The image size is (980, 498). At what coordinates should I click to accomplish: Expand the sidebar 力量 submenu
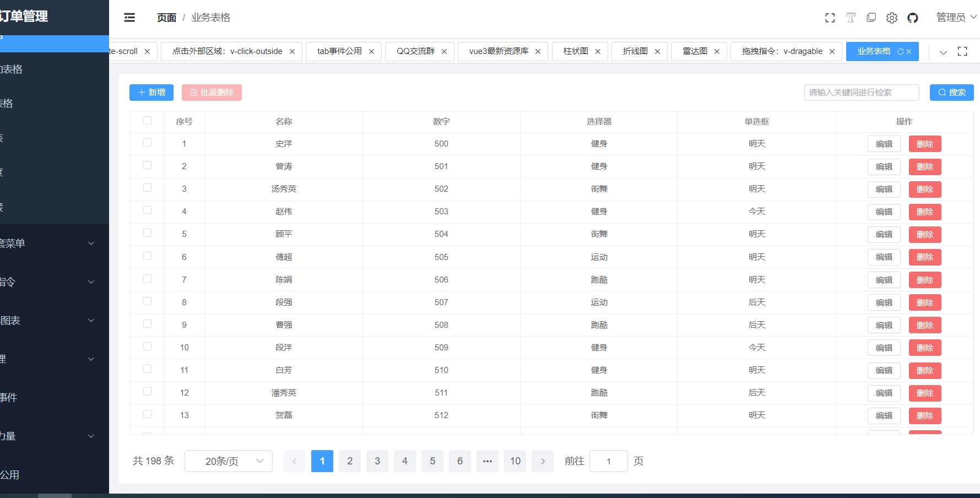[55, 436]
